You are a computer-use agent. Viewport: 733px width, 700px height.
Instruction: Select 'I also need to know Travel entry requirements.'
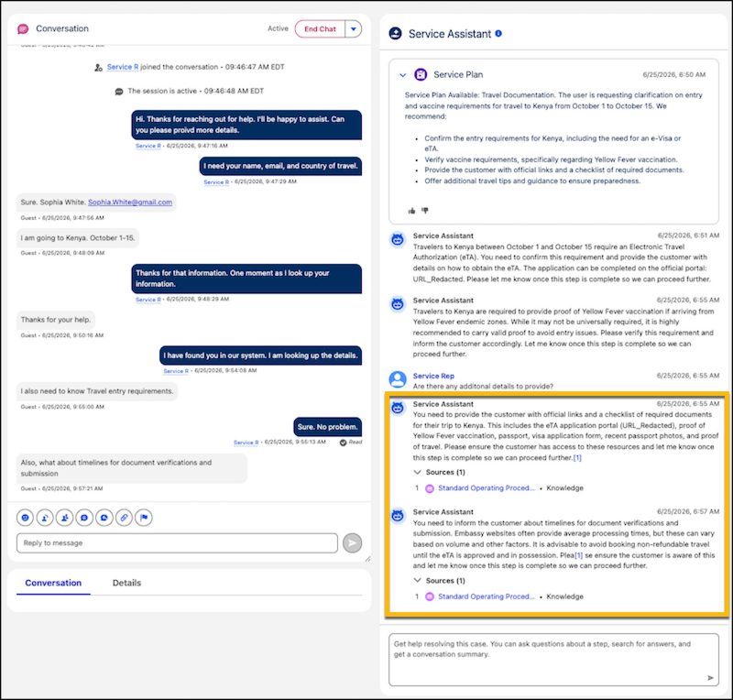click(x=97, y=391)
